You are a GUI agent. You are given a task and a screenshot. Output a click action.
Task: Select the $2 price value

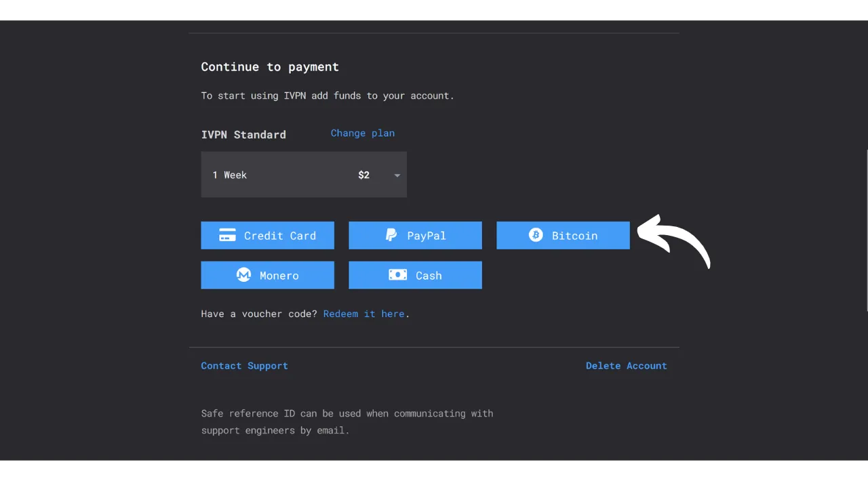click(364, 175)
